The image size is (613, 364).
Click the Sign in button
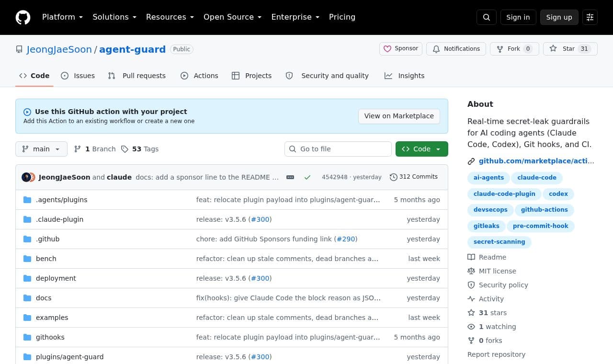click(x=518, y=17)
